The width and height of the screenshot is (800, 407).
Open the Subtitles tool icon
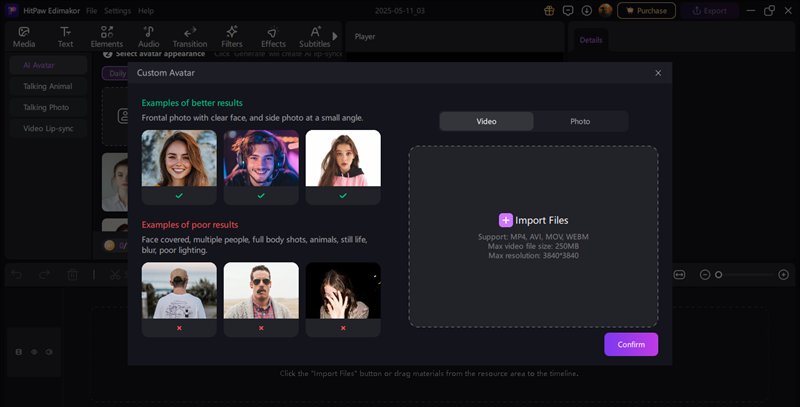315,33
